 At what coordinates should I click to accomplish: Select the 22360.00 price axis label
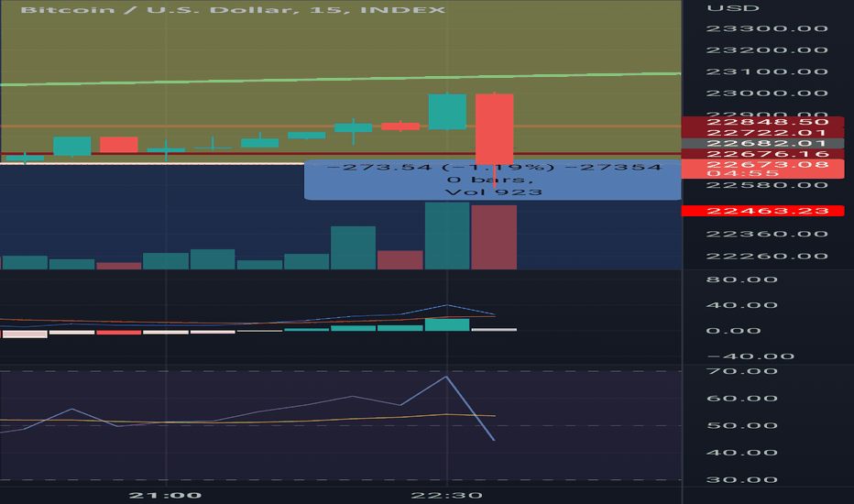click(x=767, y=235)
